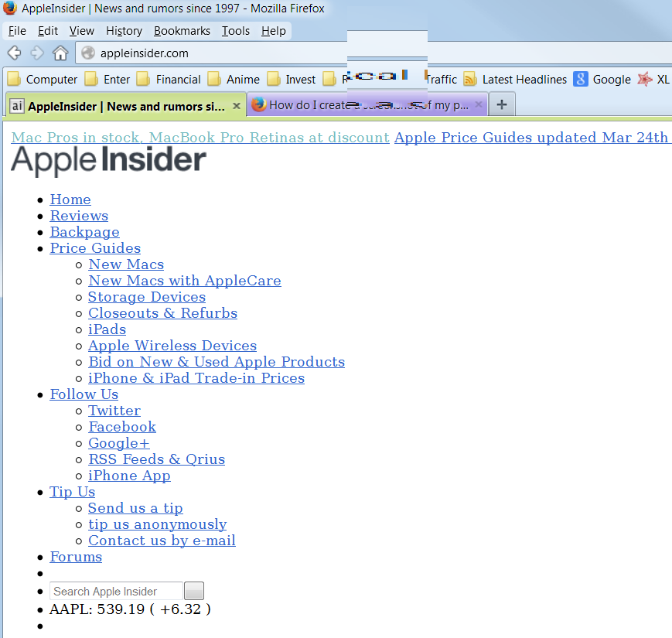Click the globe site identity icon
The image size is (672, 638).
[88, 53]
